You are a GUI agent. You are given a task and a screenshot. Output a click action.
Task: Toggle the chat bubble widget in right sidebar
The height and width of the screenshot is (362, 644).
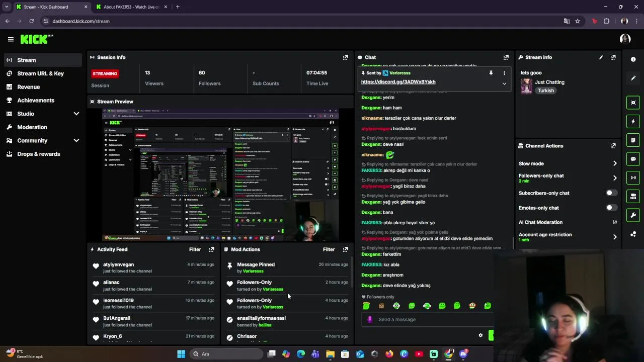point(633,159)
